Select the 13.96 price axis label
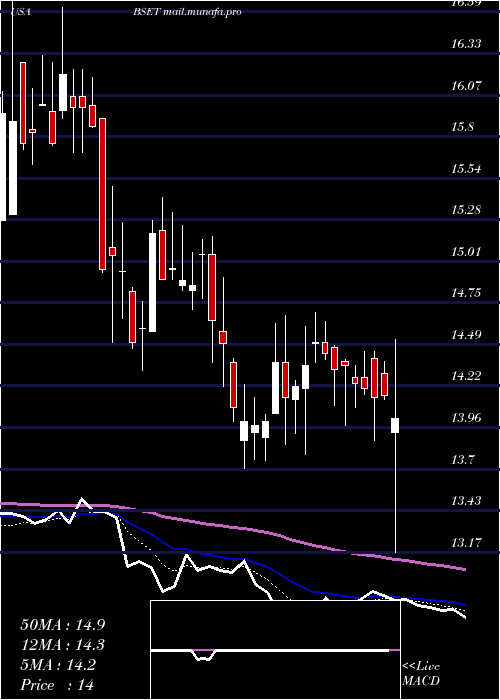This screenshot has width=500, height=700. [x=466, y=418]
